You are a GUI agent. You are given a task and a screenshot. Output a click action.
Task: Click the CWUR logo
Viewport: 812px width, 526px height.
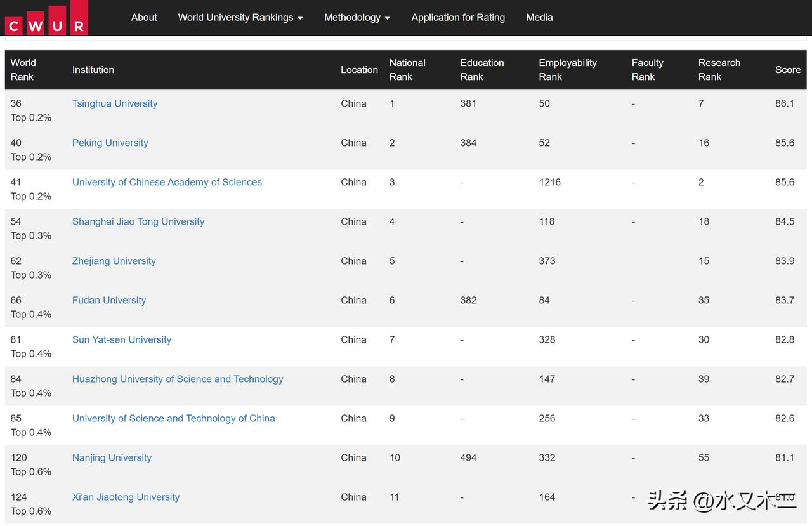point(46,17)
